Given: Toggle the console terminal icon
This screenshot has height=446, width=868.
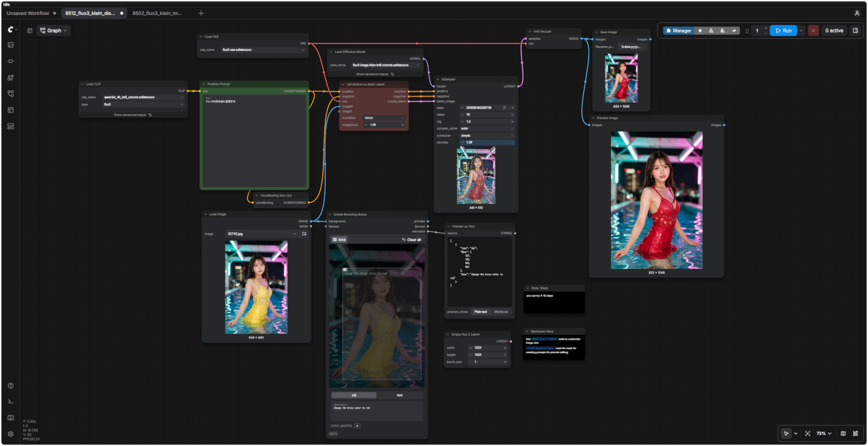Looking at the screenshot, I should pos(11,402).
